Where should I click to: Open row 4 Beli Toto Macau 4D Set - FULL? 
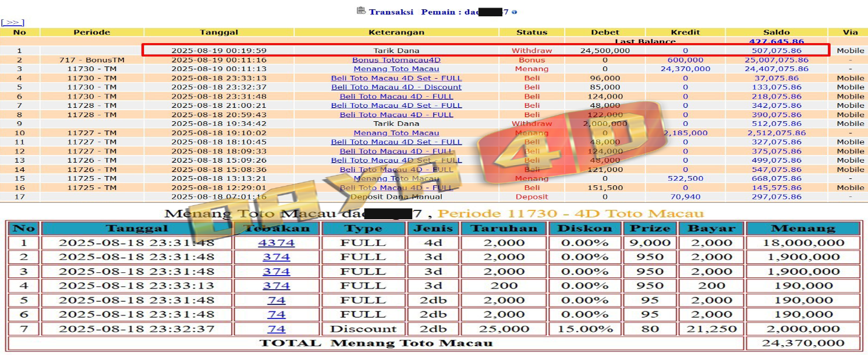[x=396, y=78]
